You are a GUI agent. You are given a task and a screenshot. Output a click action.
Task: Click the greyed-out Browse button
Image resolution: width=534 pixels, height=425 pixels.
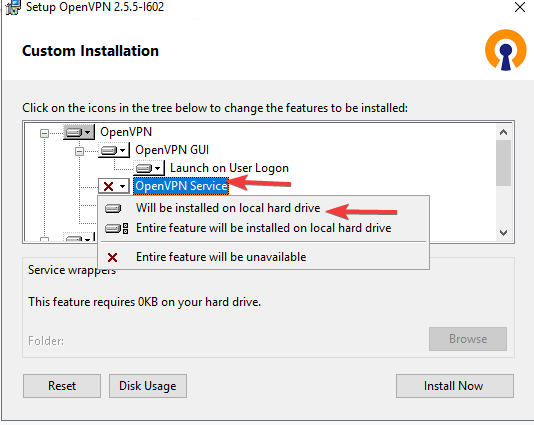coord(468,339)
